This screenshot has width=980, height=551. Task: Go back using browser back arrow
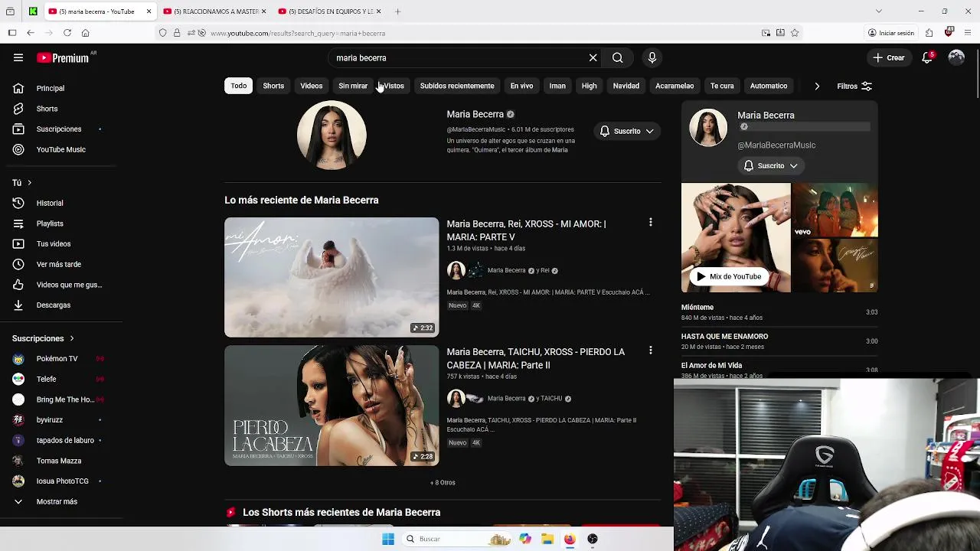point(31,33)
